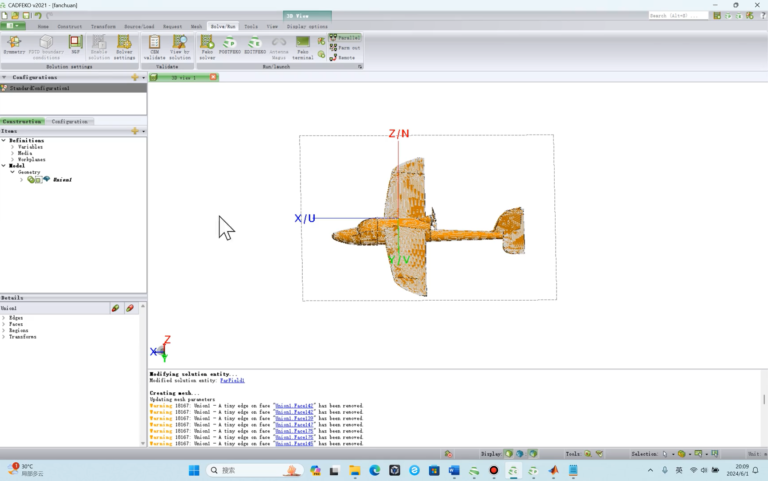Switch to the Home ribbon tab
Image resolution: width=768 pixels, height=481 pixels.
tap(43, 26)
